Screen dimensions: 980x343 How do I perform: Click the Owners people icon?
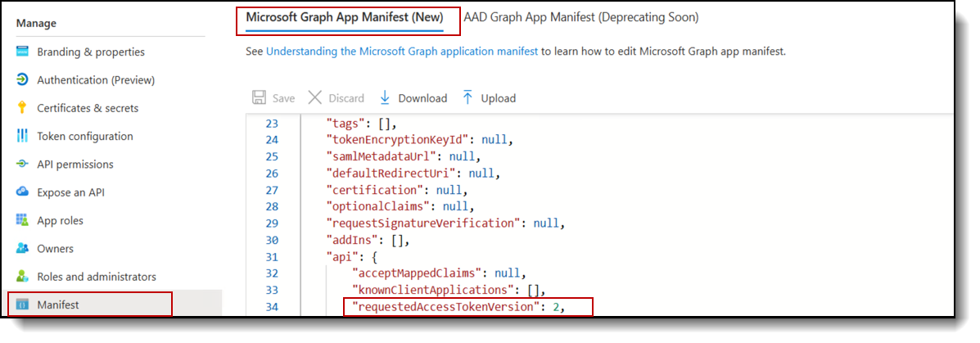(x=22, y=249)
